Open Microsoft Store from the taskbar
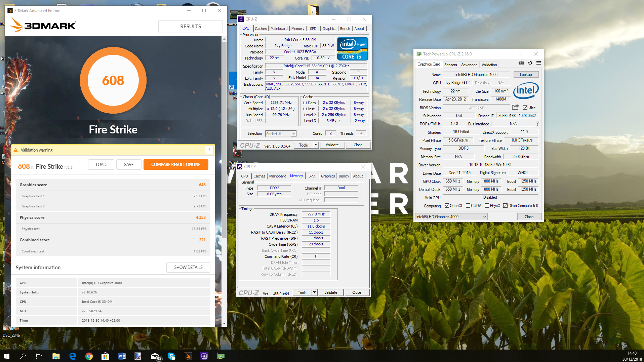This screenshot has width=644, height=362. [105, 356]
